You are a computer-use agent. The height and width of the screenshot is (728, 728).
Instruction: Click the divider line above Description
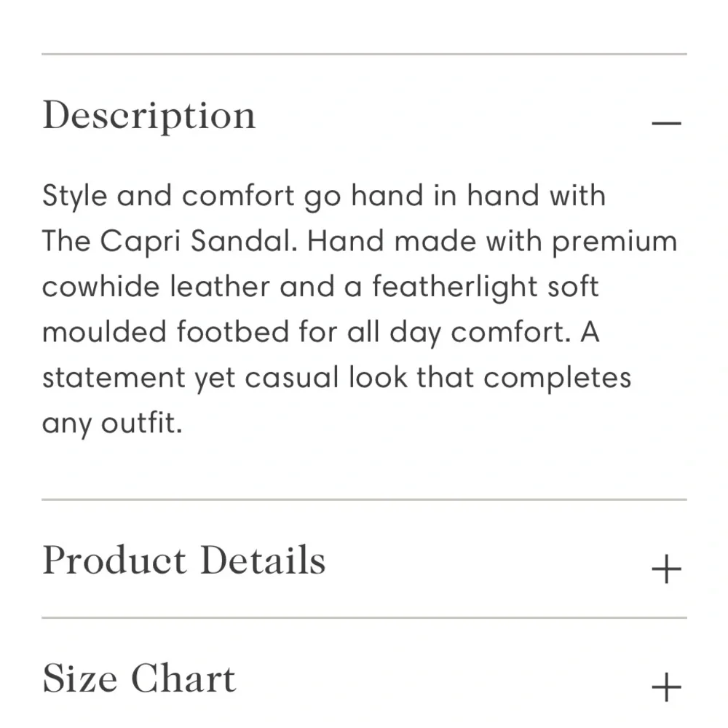(x=364, y=54)
